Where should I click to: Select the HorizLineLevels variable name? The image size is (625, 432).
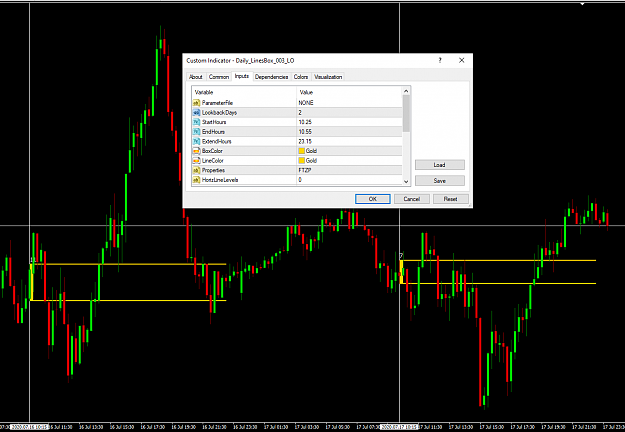coord(220,180)
